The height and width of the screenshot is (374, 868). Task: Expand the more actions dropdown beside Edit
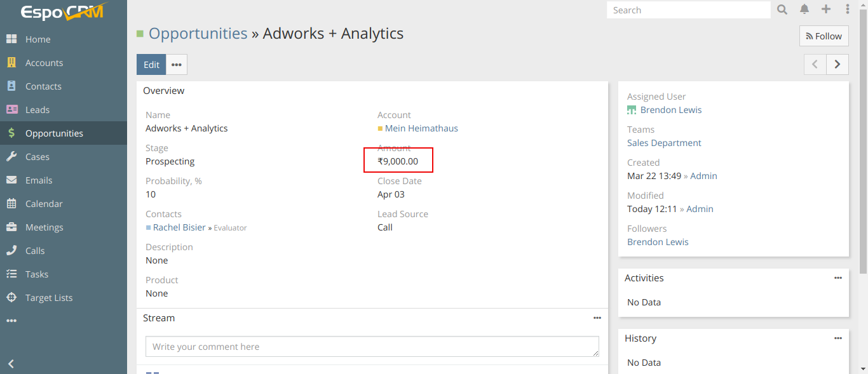pyautogui.click(x=177, y=65)
